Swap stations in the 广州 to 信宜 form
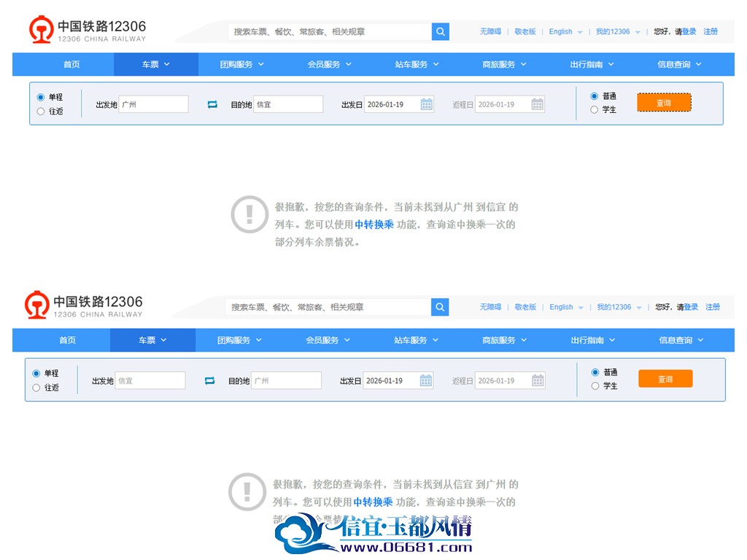The image size is (747, 560). click(x=212, y=104)
